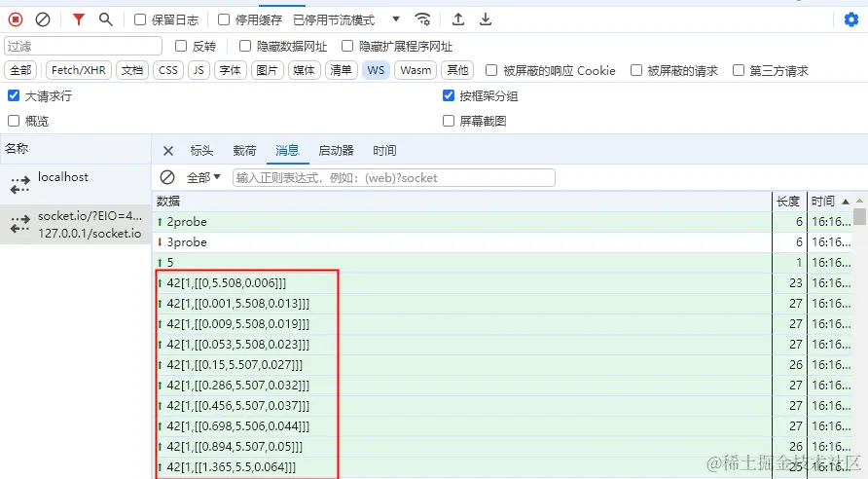Filter by JS type
The width and height of the screenshot is (868, 479).
pyautogui.click(x=199, y=70)
